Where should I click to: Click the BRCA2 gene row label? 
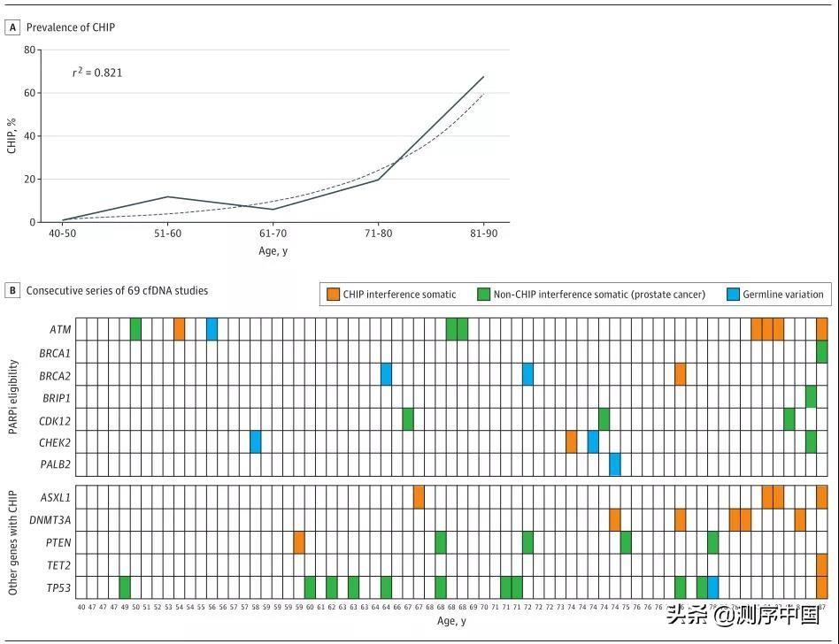click(x=55, y=376)
